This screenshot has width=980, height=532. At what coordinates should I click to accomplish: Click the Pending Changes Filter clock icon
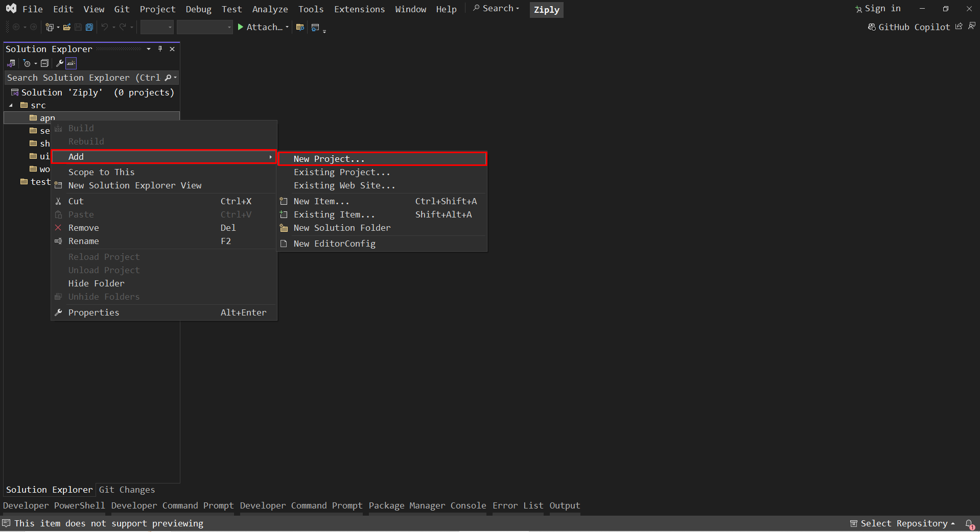coord(27,63)
